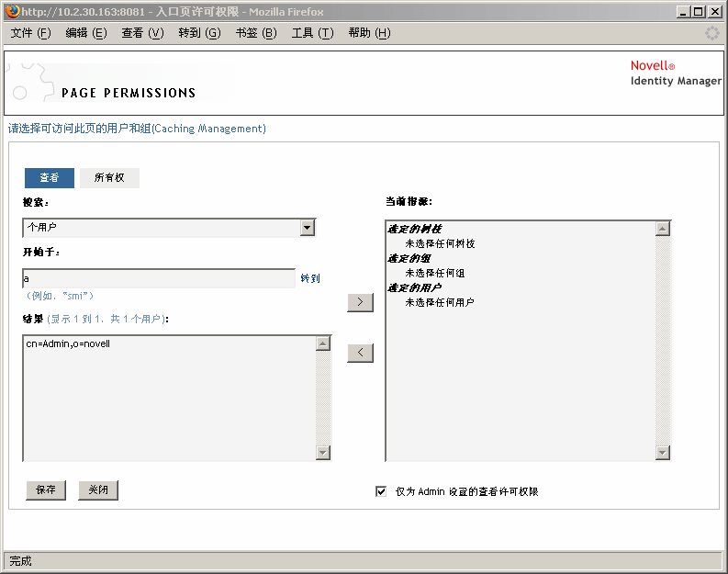Minimize the Firefox window

tap(682, 12)
